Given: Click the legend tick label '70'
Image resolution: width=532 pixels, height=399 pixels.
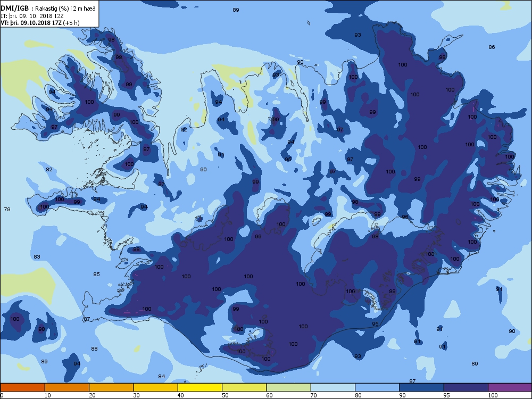Looking at the screenshot, I should 314,395.
